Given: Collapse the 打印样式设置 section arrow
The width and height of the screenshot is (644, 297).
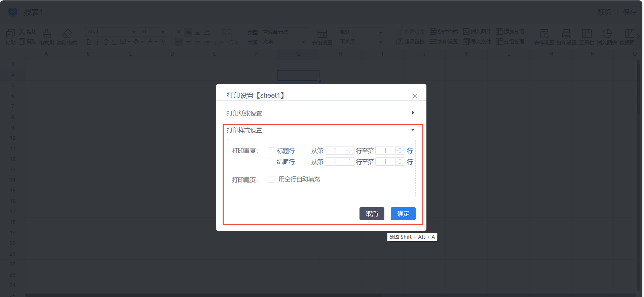Looking at the screenshot, I should click(x=413, y=130).
